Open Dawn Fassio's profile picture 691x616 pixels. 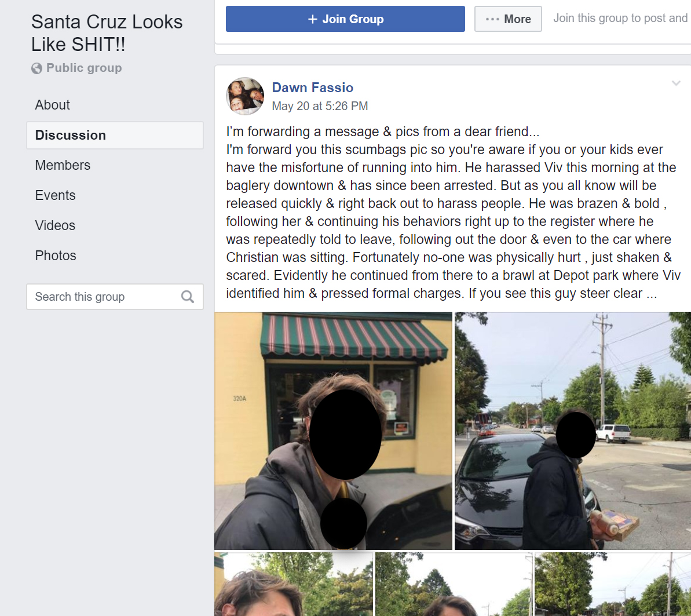click(x=245, y=96)
